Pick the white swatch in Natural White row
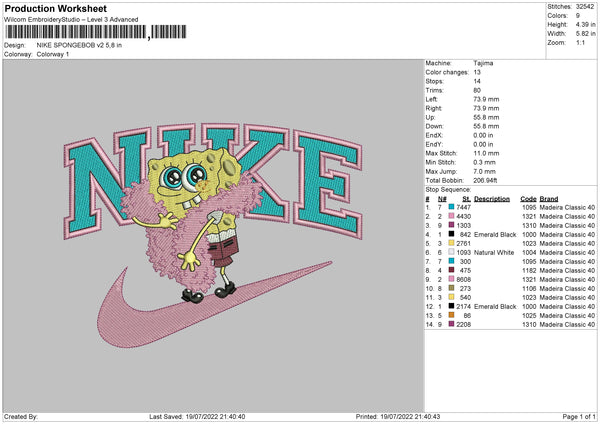Screen dimensions: 600x424 click(x=452, y=252)
